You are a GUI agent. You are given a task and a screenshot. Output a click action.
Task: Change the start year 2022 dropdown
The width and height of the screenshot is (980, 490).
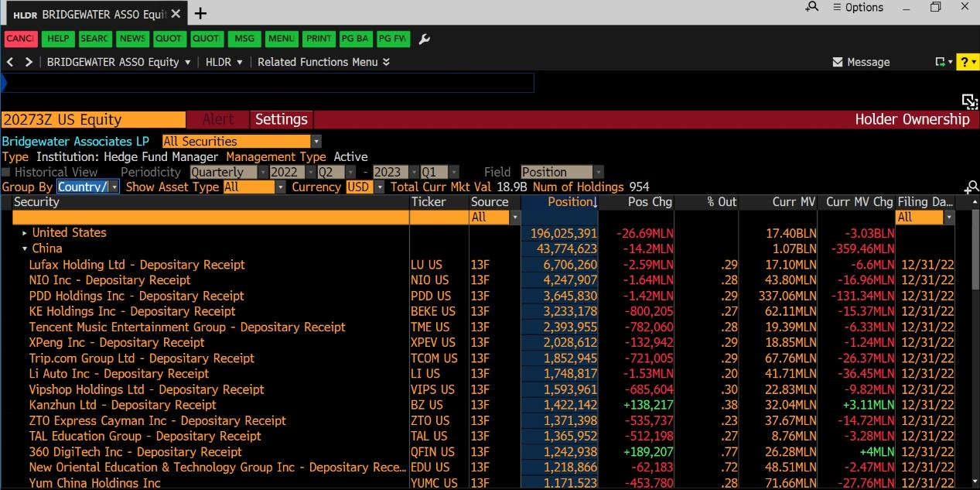point(292,172)
